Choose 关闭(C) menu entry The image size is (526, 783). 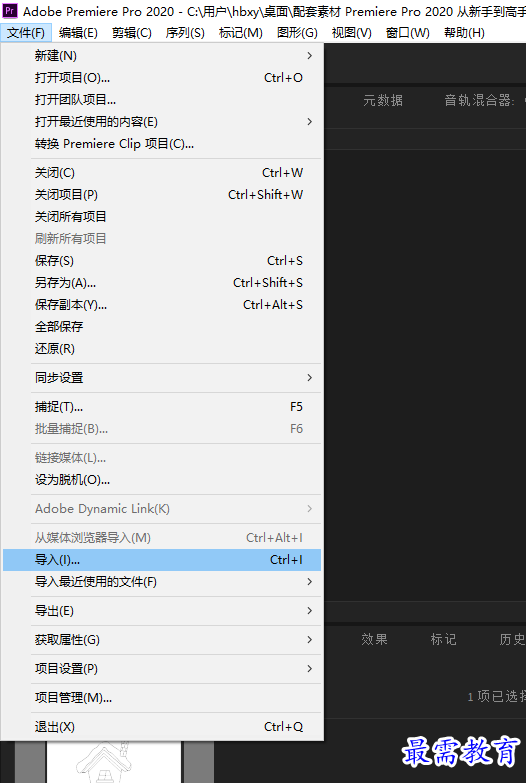click(x=162, y=173)
